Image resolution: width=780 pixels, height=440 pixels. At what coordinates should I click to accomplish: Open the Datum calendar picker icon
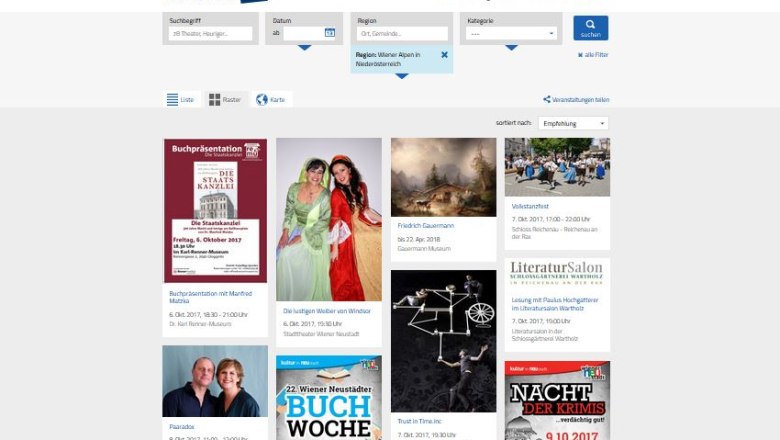[330, 32]
